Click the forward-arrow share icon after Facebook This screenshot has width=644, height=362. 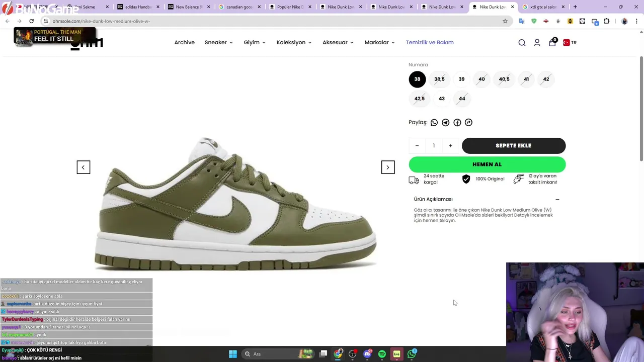pyautogui.click(x=468, y=122)
